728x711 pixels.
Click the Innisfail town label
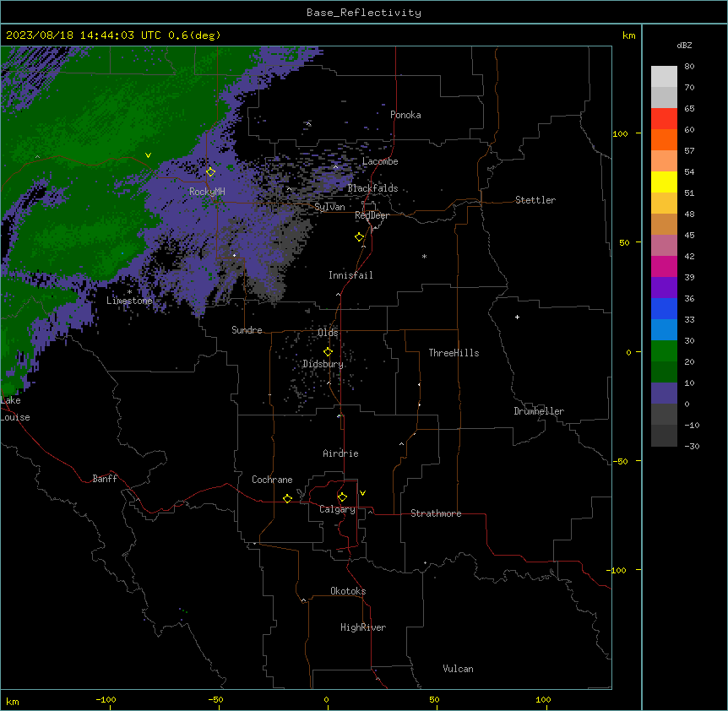[x=350, y=275]
